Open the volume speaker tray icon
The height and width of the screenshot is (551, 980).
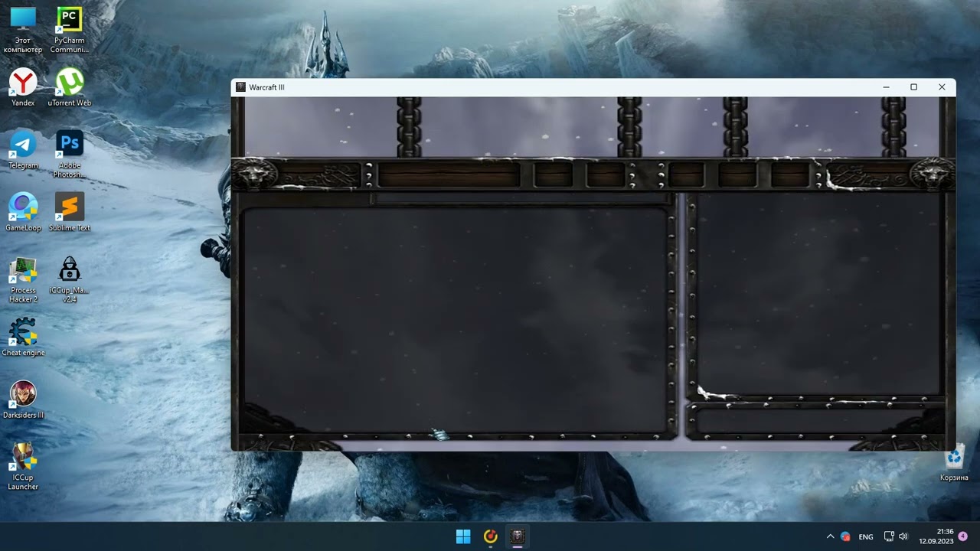pyautogui.click(x=903, y=536)
